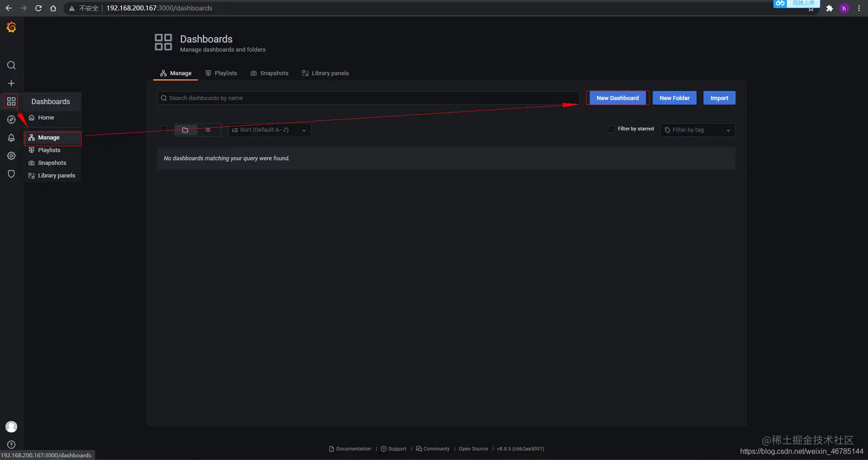Reload the page with refresh icon
This screenshot has width=868, height=460.
(x=38, y=8)
